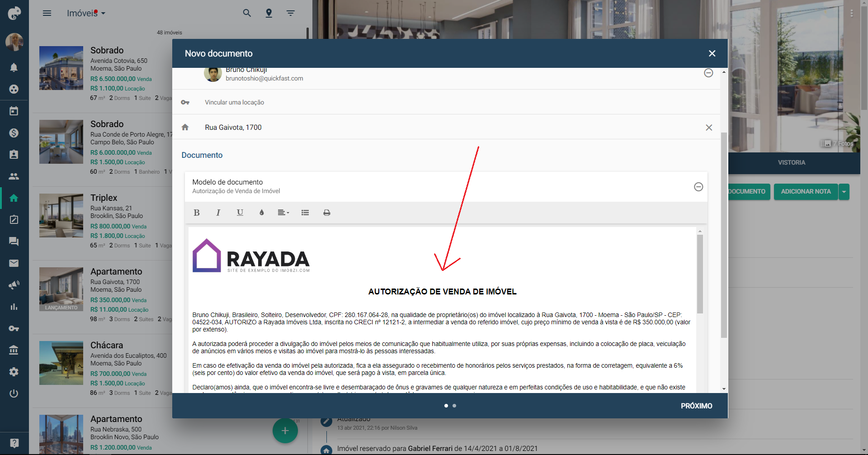Image resolution: width=868 pixels, height=455 pixels.
Task: Open the calendar icon in sidebar
Action: 14,111
